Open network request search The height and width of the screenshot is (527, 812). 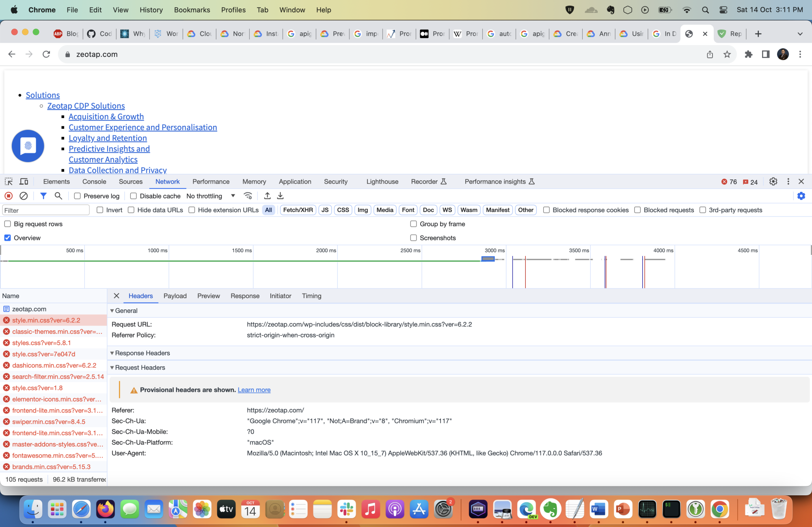click(x=58, y=196)
